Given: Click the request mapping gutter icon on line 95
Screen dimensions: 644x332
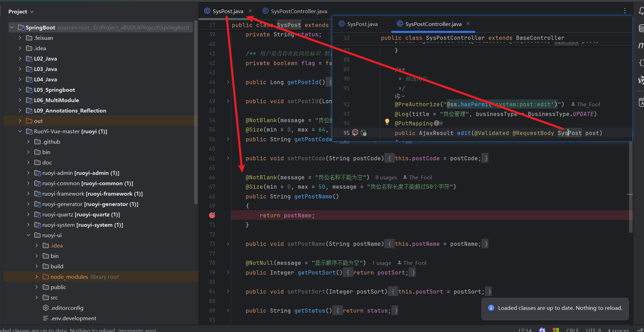Looking at the screenshot, I should (364, 133).
